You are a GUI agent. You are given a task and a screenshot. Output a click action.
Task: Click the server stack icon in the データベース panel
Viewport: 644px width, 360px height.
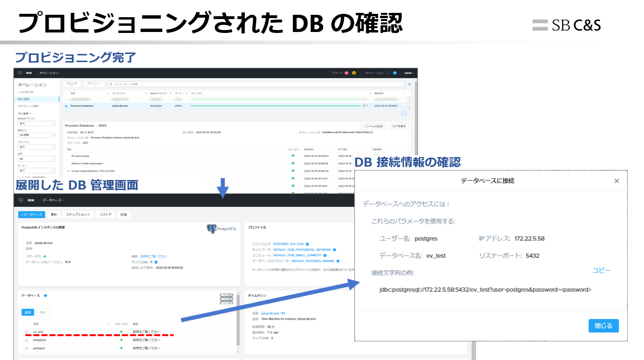pos(226,299)
